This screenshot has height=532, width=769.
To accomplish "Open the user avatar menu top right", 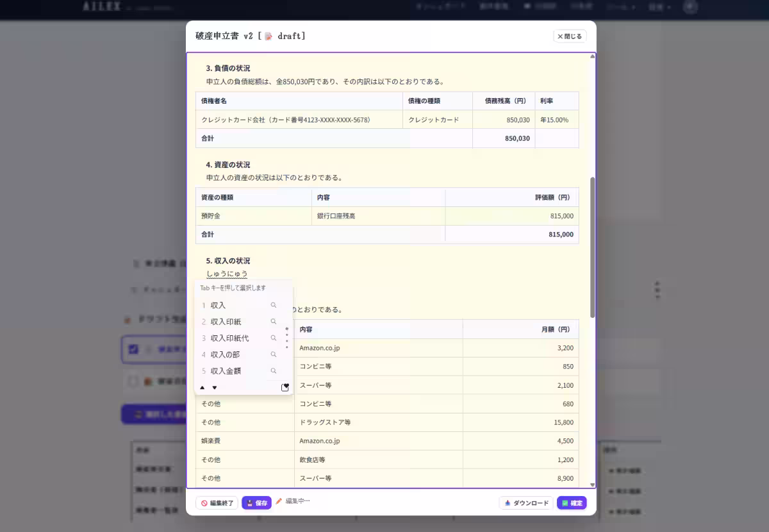I will [x=690, y=7].
